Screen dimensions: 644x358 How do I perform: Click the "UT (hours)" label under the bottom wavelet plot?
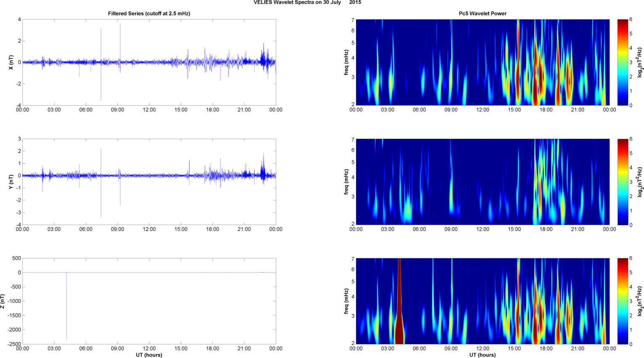(483, 355)
